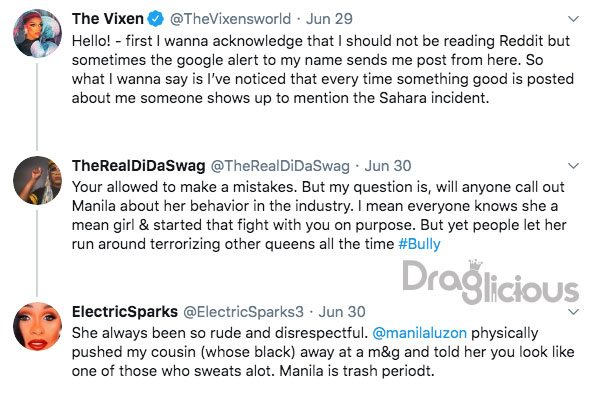Open TheRealDiDaSwag's profile avatar
Screen dimensions: 594x395
37,180
